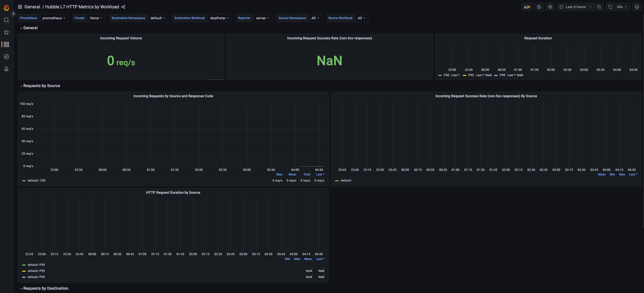
Task: Open the alerting bell icon
Action: pyautogui.click(x=6, y=69)
